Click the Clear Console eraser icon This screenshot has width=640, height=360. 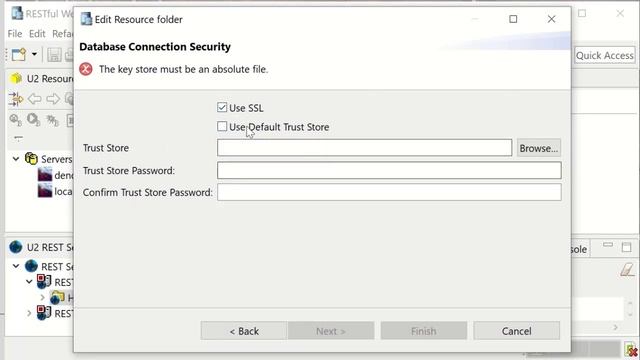tap(627, 270)
